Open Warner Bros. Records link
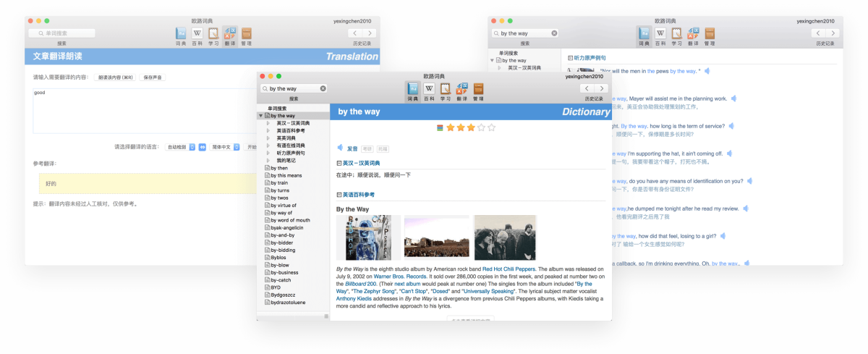This screenshot has height=354, width=868. pyautogui.click(x=401, y=276)
